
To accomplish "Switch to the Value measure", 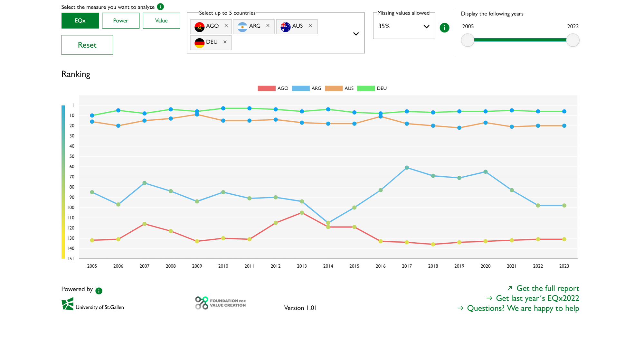I will click(x=161, y=20).
